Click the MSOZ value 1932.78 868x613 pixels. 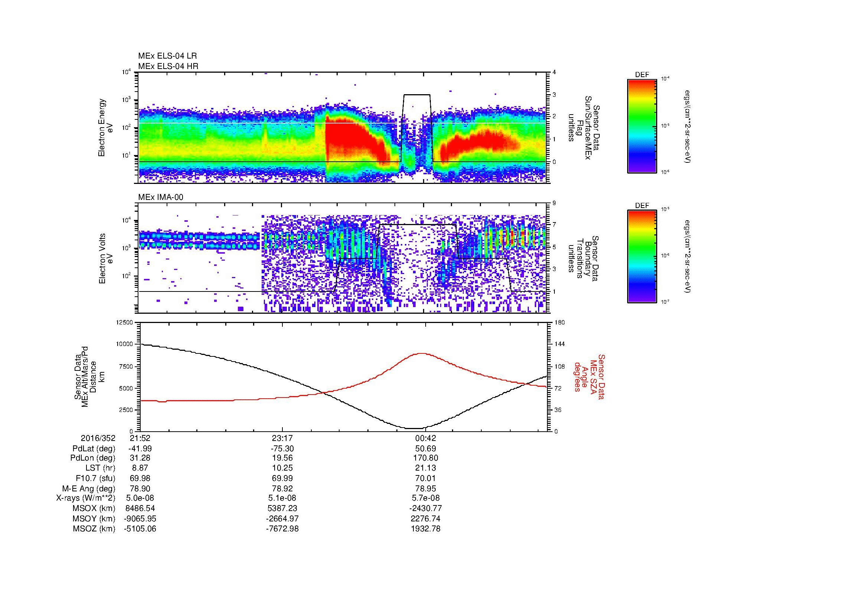(x=426, y=529)
